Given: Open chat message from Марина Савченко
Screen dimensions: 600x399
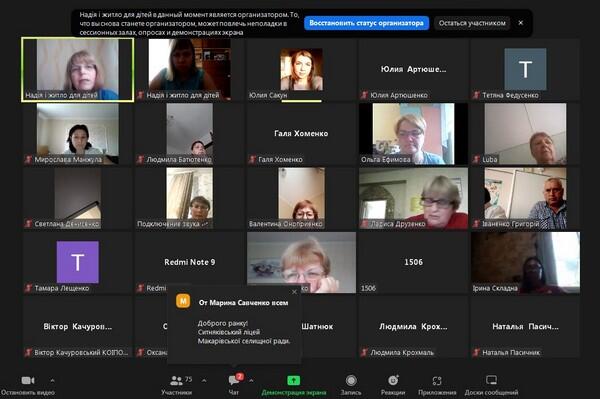Looking at the screenshot, I should click(234, 324).
